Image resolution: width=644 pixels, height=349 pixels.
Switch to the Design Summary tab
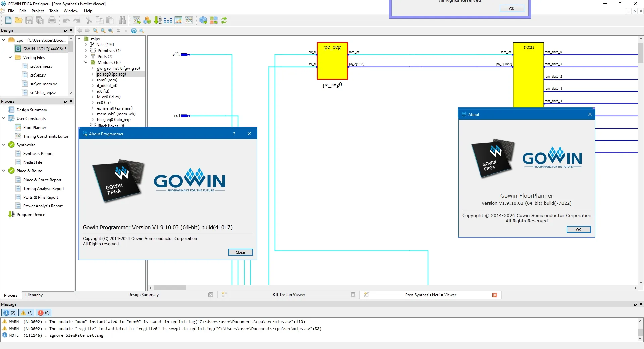(144, 295)
